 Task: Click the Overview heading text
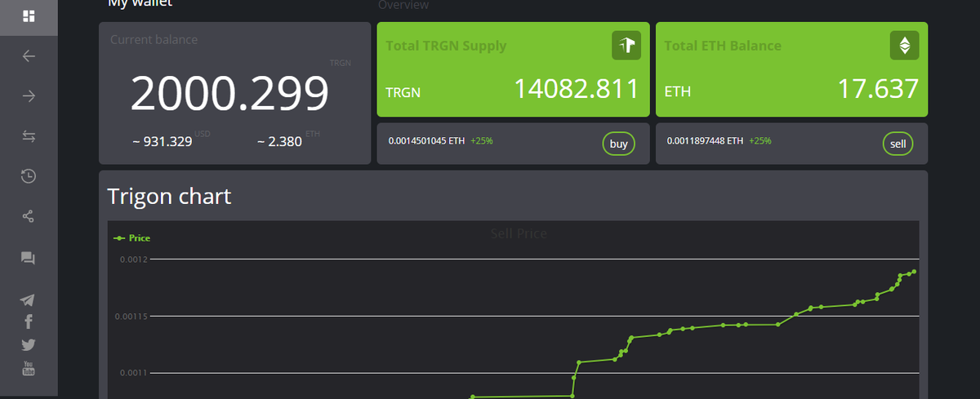click(403, 5)
